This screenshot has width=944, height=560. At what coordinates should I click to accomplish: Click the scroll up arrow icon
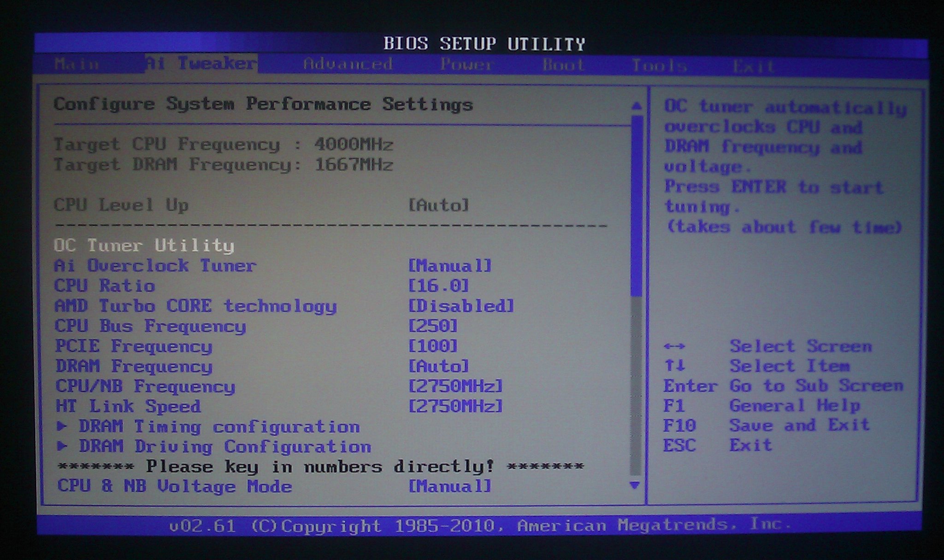click(636, 106)
